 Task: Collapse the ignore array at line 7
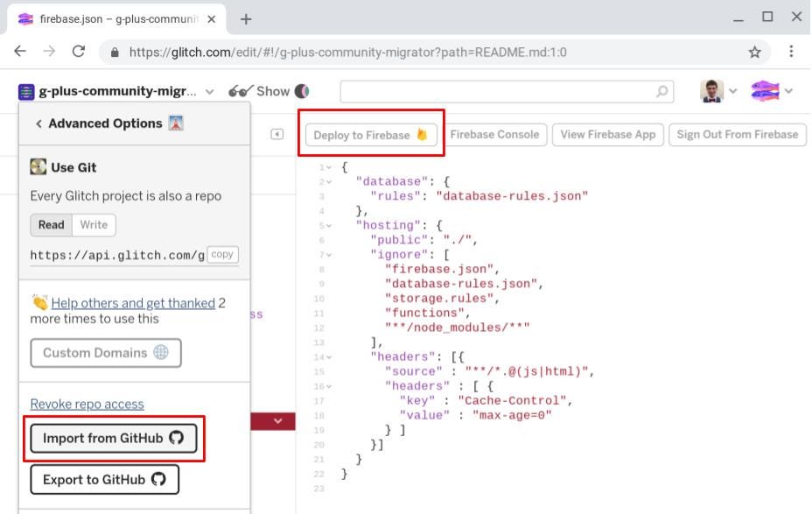tap(328, 255)
